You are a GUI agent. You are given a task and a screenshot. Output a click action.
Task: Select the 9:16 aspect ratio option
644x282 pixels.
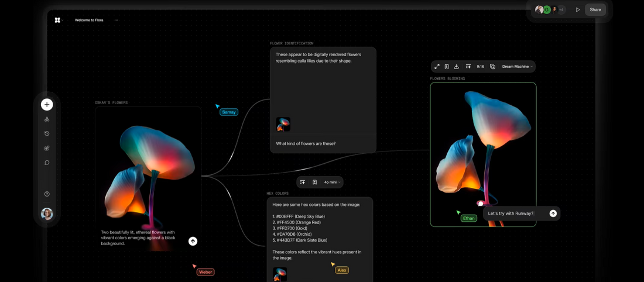pyautogui.click(x=480, y=67)
